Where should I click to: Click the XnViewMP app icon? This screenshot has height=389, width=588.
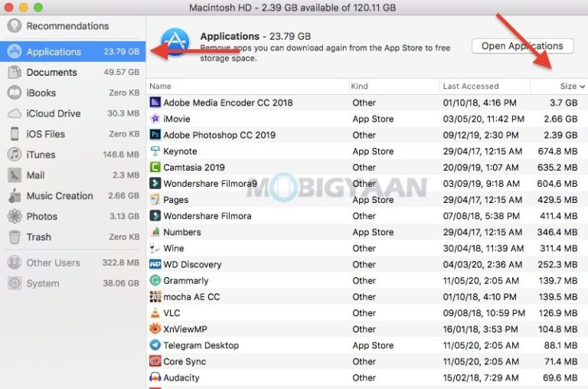(155, 329)
